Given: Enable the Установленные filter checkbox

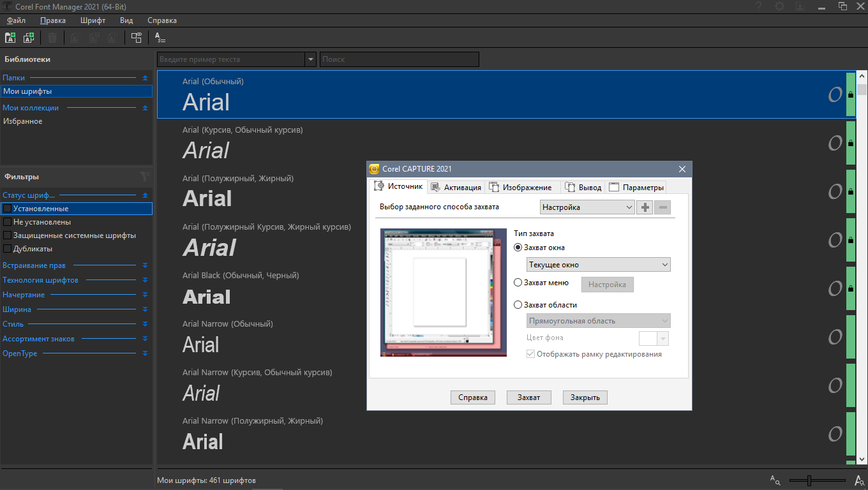Looking at the screenshot, I should point(8,209).
